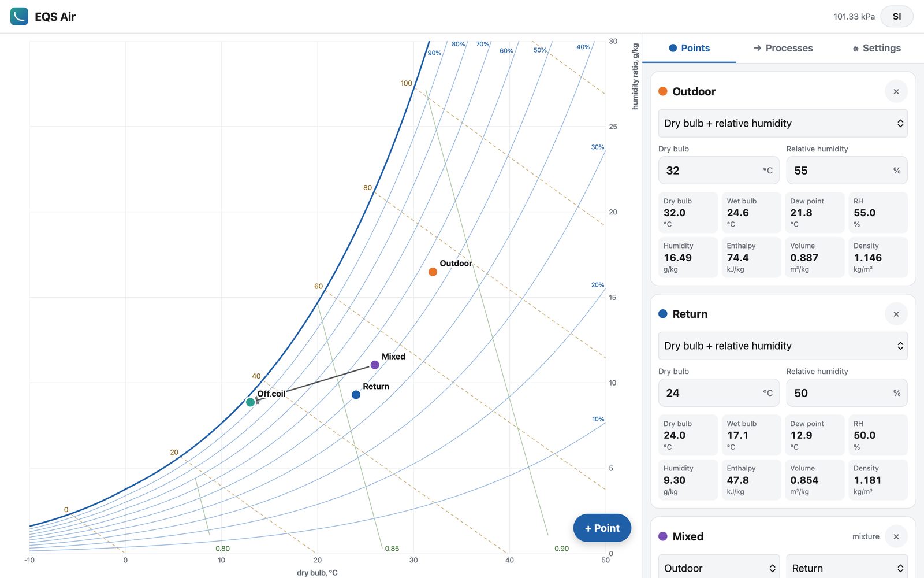Viewport: 924px width, 578px height.
Task: Click the Outdoor Wet bulb 24.6 cell
Action: point(751,213)
